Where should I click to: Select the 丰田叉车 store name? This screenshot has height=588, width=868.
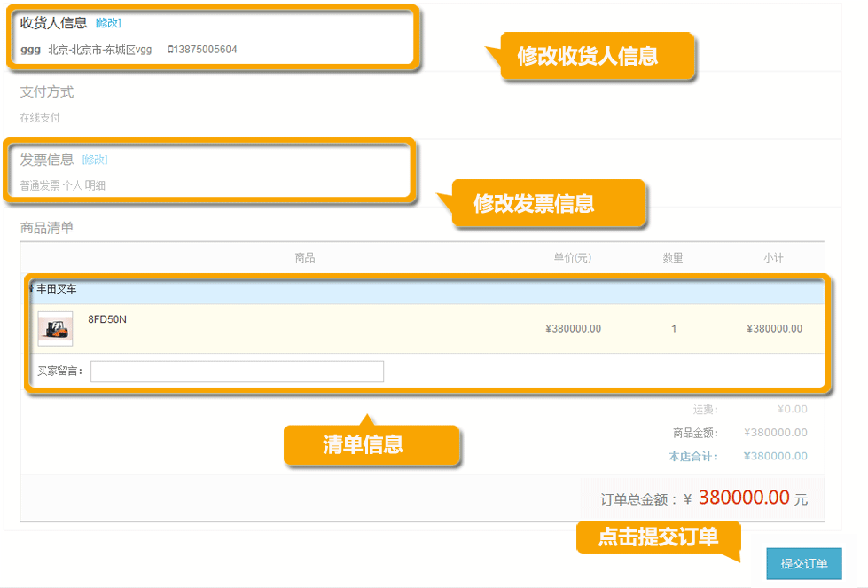coord(57,289)
